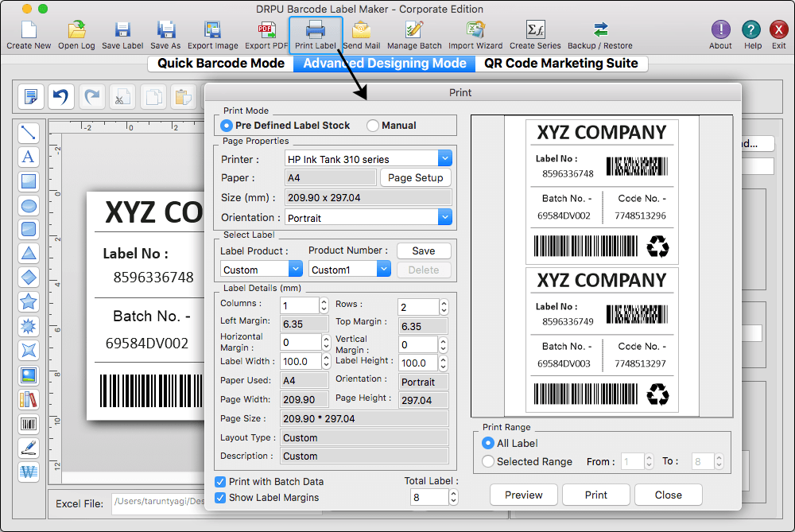Select the rounded rectangle tool
This screenshot has height=532, width=795.
(29, 229)
